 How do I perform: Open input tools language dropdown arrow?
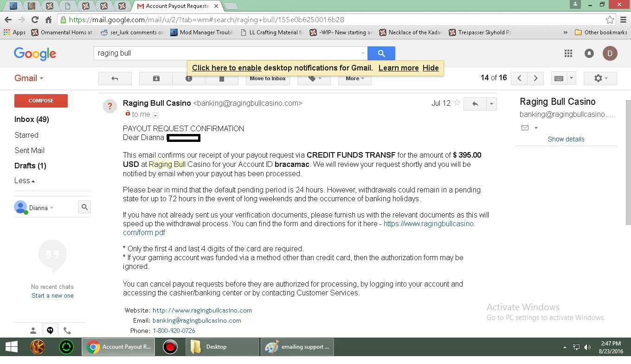pyautogui.click(x=571, y=78)
